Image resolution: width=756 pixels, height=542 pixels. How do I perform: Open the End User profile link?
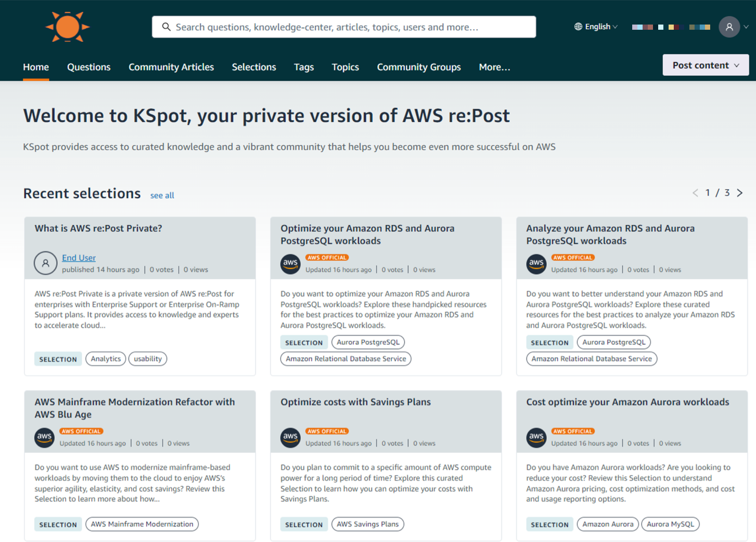[x=78, y=258]
